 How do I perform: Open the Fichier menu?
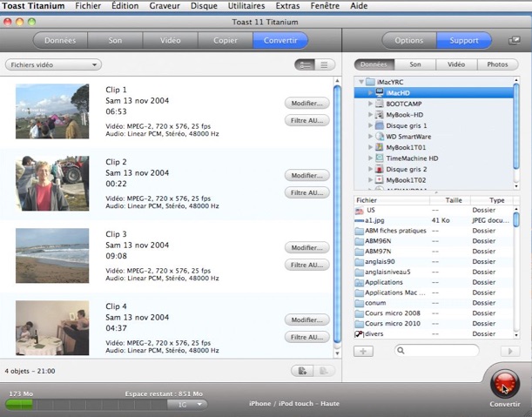tap(88, 6)
